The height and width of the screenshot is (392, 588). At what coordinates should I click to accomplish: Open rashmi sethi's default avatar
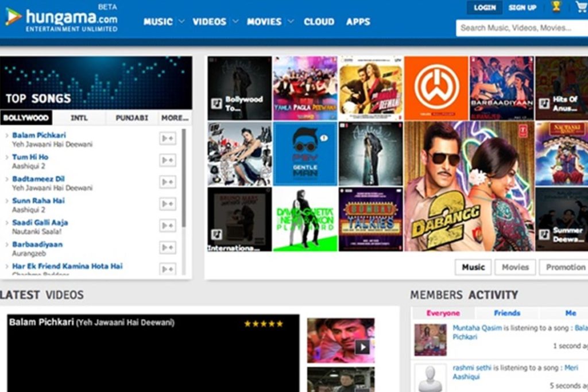[430, 378]
